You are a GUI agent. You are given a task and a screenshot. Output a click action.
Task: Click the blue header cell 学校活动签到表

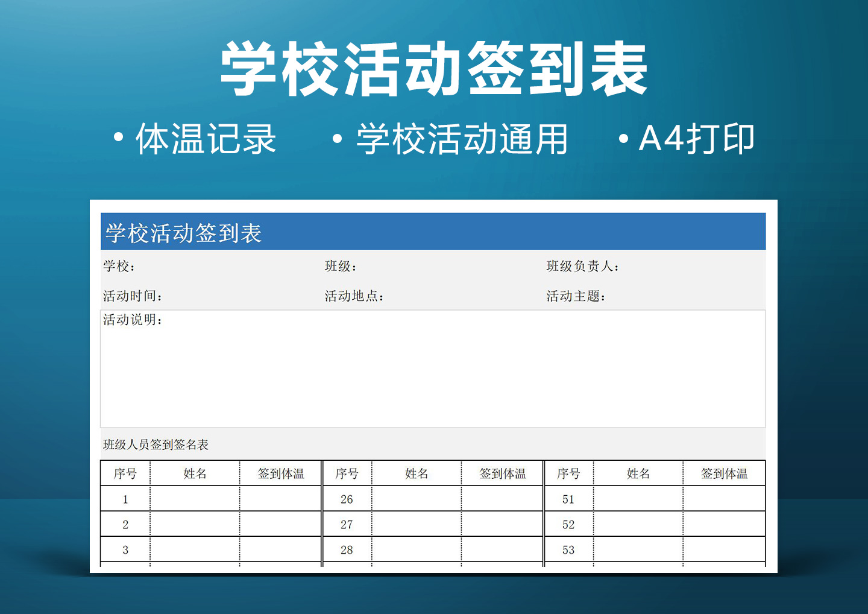tap(433, 232)
